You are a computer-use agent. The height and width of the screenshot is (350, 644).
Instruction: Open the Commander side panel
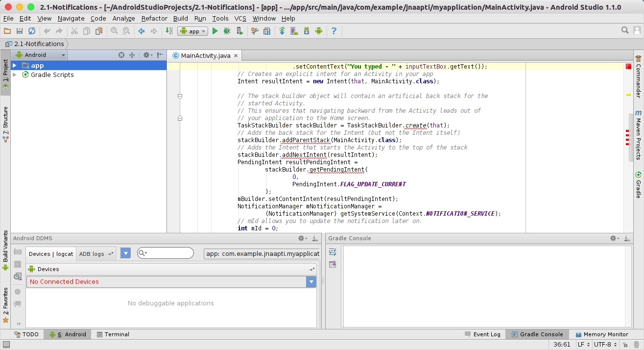click(x=638, y=76)
